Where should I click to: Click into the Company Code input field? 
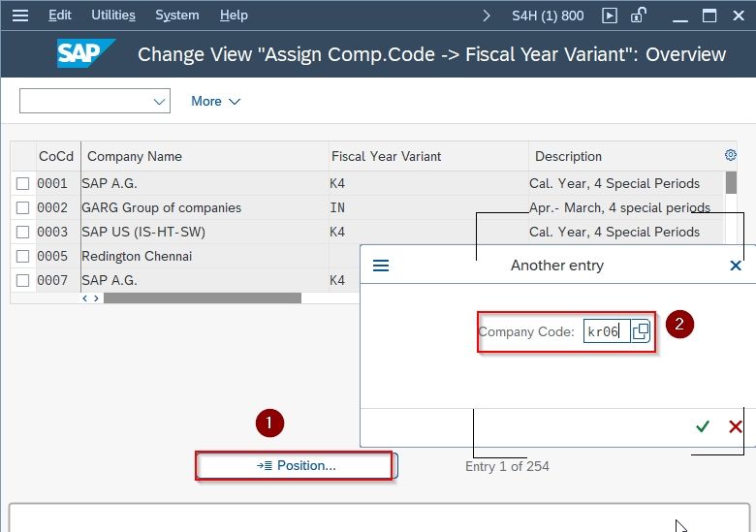click(607, 331)
